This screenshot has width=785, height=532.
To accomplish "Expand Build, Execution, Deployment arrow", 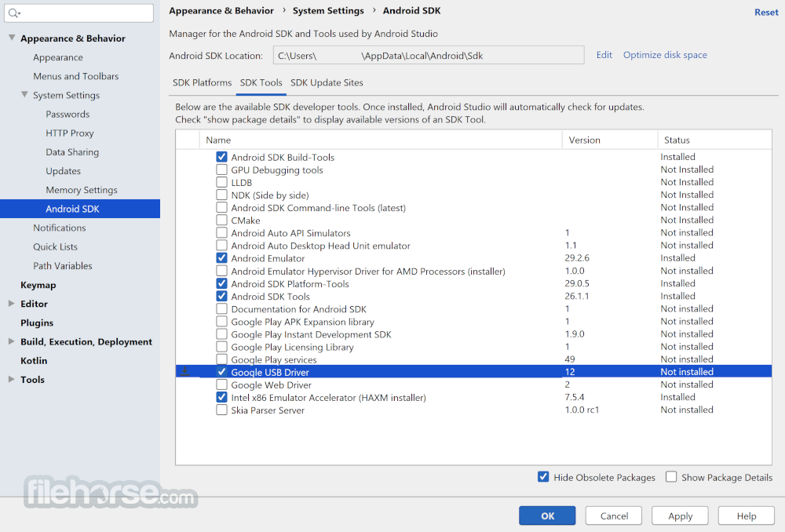I will (12, 341).
